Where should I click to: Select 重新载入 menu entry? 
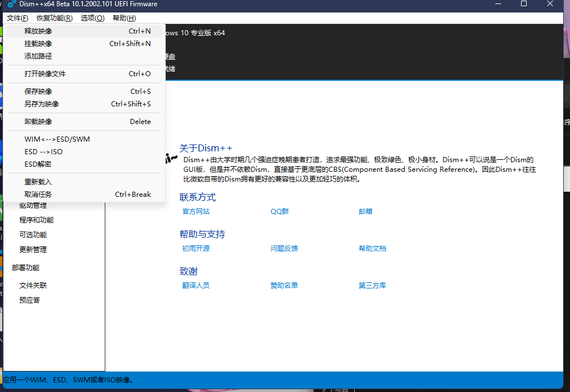[x=84, y=182]
